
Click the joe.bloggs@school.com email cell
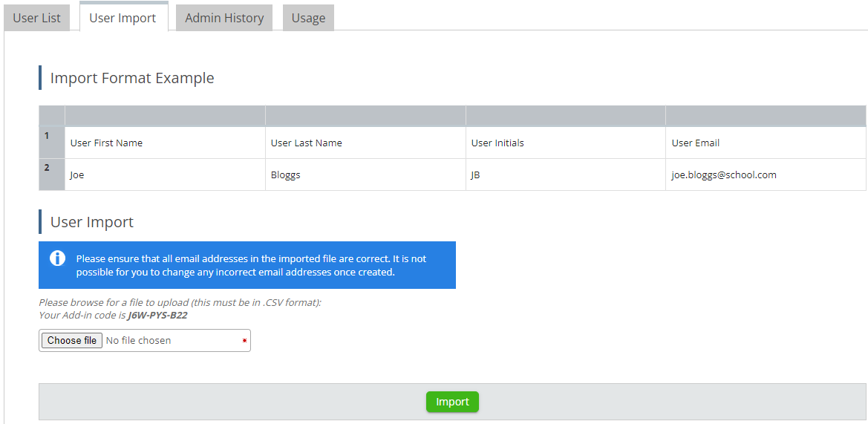click(765, 175)
